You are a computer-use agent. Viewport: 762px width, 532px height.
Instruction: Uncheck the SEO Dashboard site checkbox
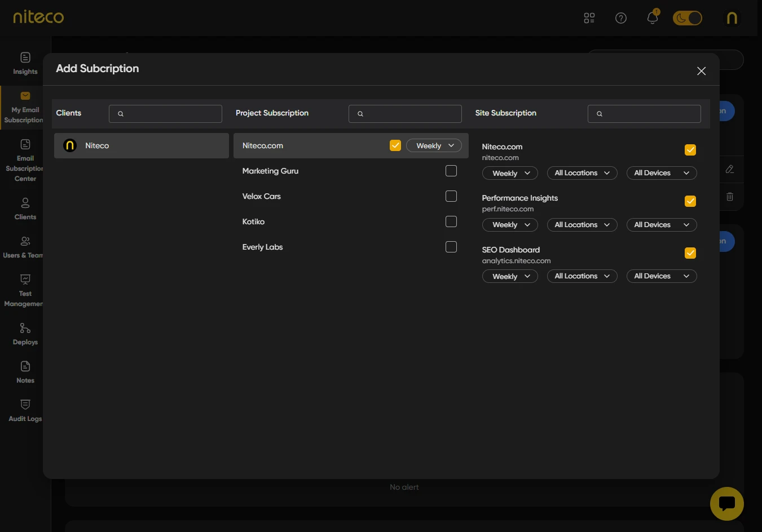point(690,253)
